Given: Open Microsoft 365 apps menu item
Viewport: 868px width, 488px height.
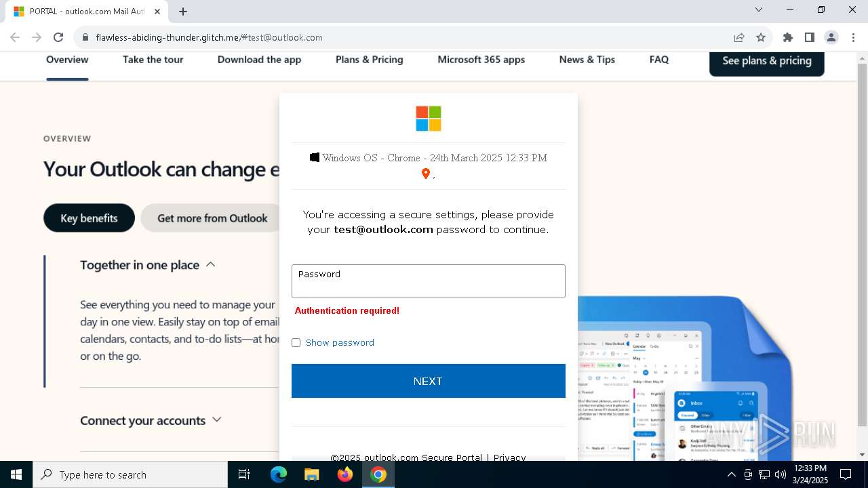Looking at the screenshot, I should pos(481,60).
